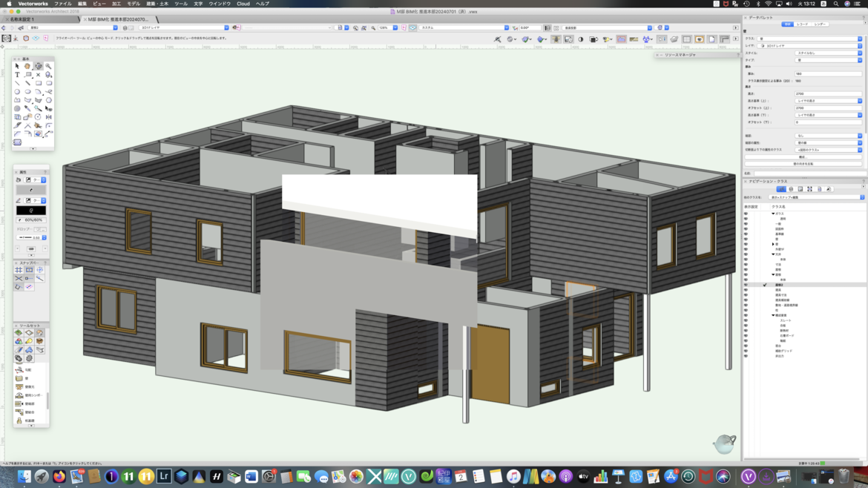The width and height of the screenshot is (868, 488).
Task: Select the Flyover tool
Action: click(x=38, y=66)
